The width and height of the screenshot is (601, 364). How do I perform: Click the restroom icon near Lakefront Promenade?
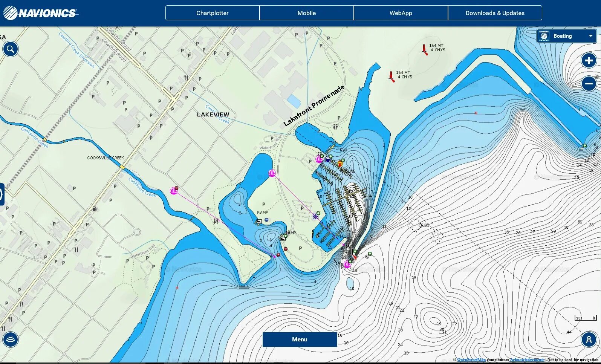point(335,127)
